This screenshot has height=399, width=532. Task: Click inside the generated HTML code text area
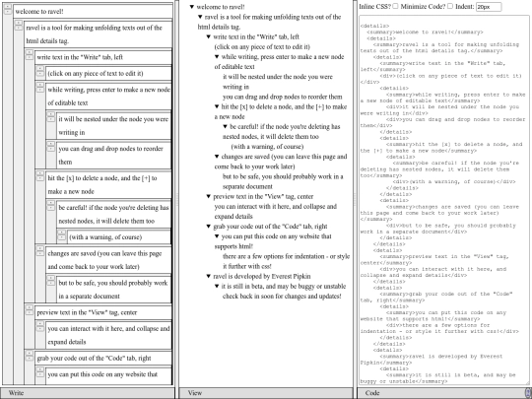click(x=443, y=200)
